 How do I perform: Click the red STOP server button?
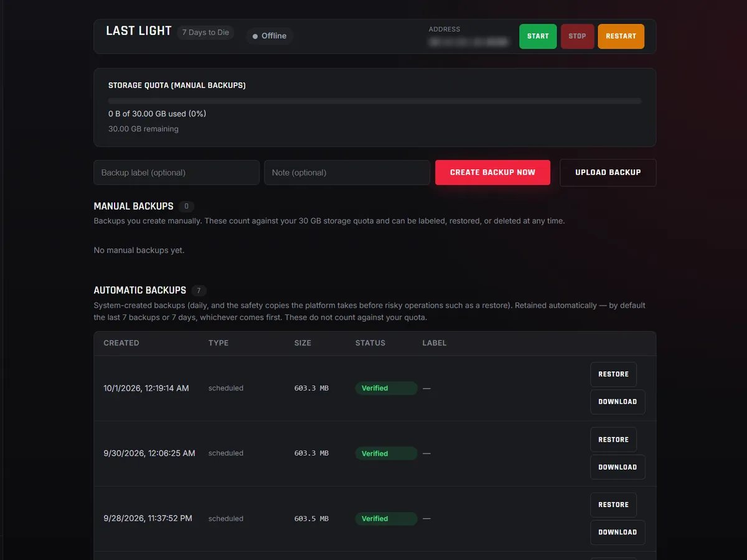577,36
